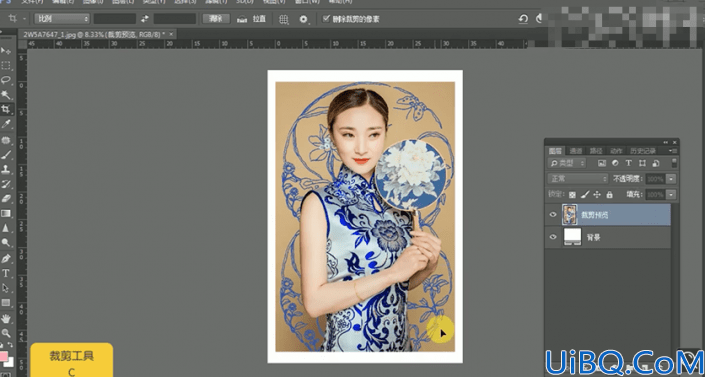
Task: Toggle the layer filter on/off switch
Action: click(674, 163)
